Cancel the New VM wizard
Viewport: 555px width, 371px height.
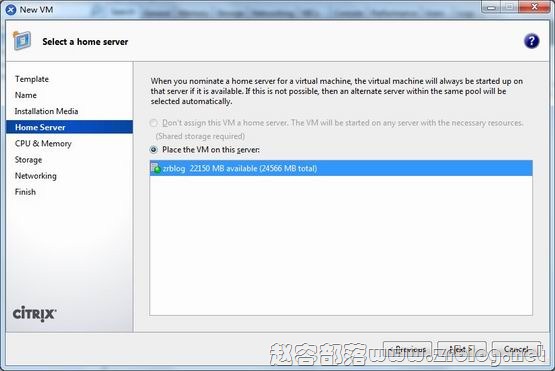click(516, 349)
